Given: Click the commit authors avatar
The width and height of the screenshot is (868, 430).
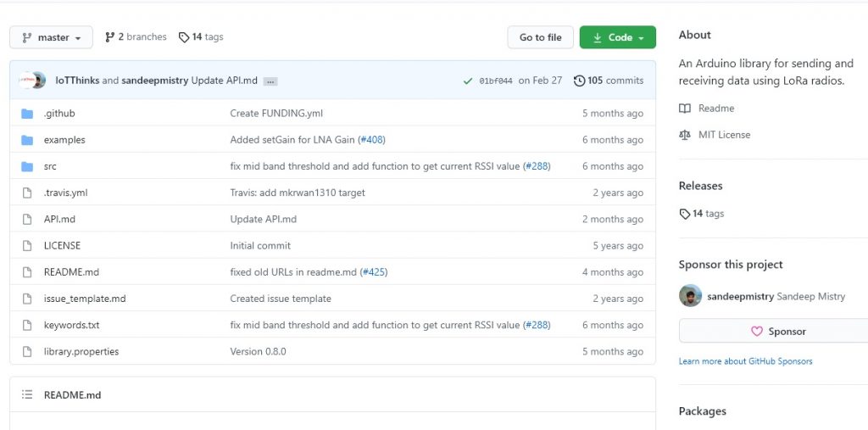Looking at the screenshot, I should 31,81.
